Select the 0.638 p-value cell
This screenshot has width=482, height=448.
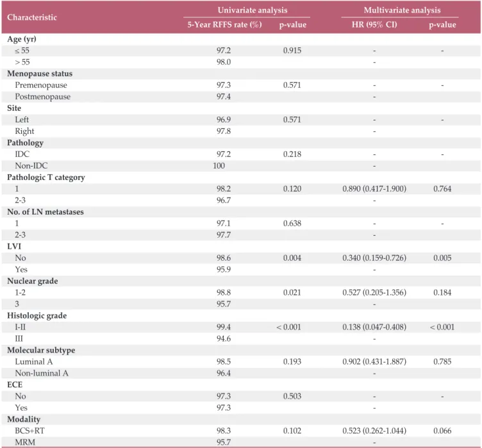[292, 223]
